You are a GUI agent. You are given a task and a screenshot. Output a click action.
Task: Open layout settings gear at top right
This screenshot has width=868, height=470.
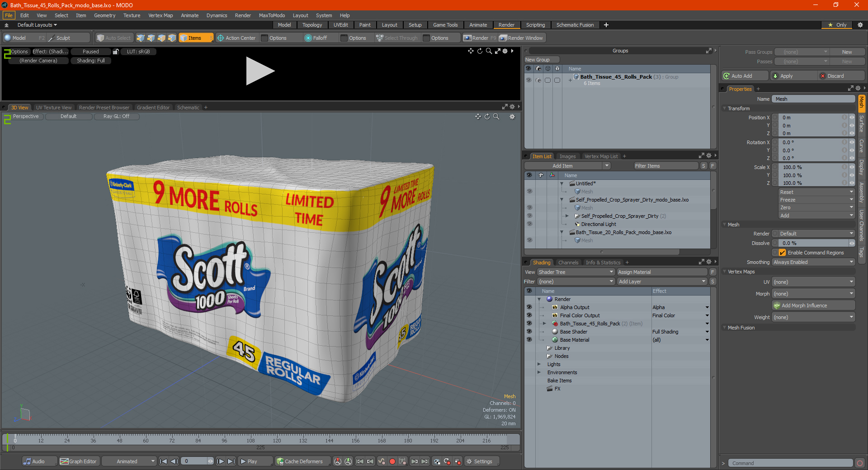tap(860, 25)
